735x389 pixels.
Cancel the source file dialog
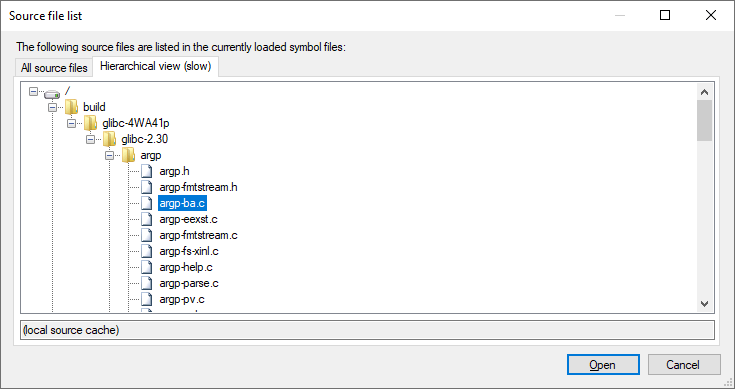(684, 365)
